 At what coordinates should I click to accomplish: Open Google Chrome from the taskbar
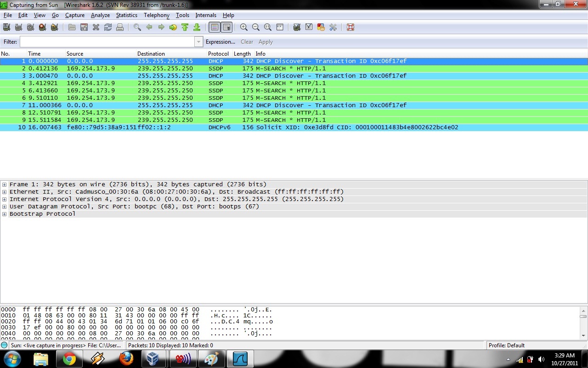tap(69, 359)
